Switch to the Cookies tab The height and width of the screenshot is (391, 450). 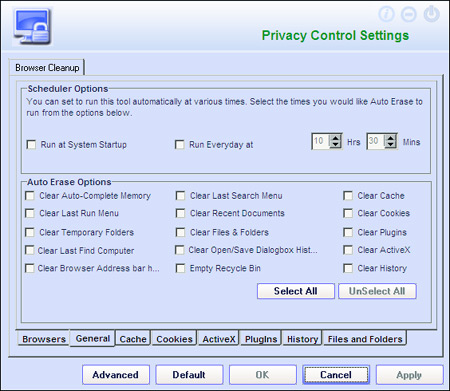(x=174, y=339)
